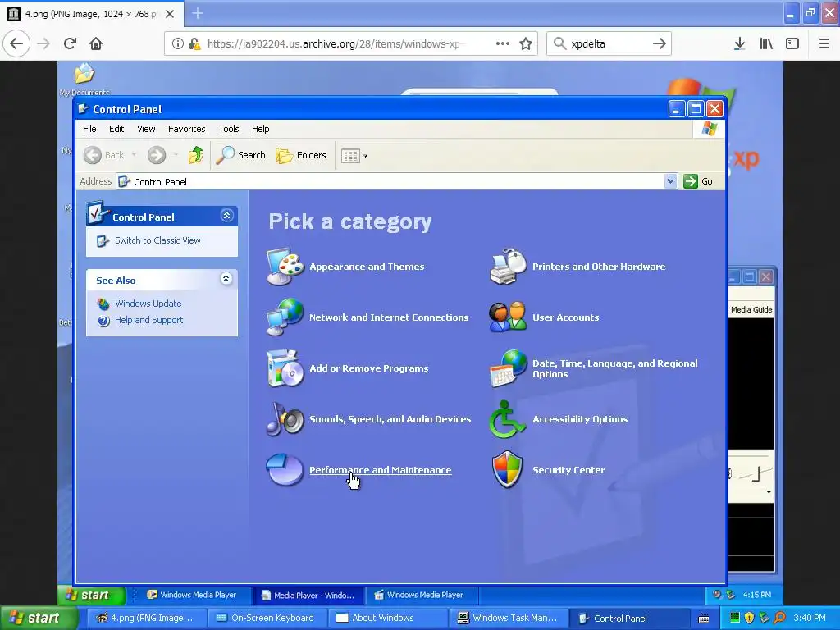The height and width of the screenshot is (630, 840).
Task: Collapse the Control Panel sidebar section
Action: pyautogui.click(x=226, y=216)
